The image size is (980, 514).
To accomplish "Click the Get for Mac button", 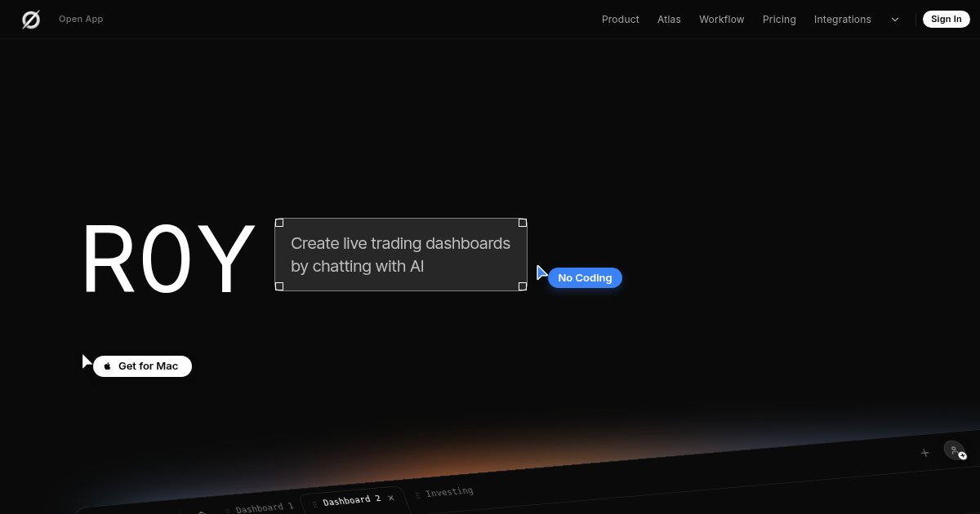I will click(x=142, y=366).
